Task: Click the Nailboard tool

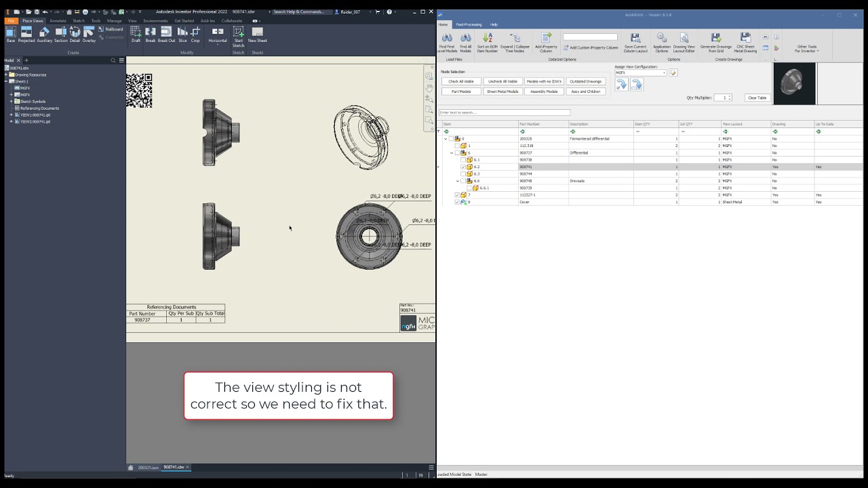Action: click(x=111, y=29)
